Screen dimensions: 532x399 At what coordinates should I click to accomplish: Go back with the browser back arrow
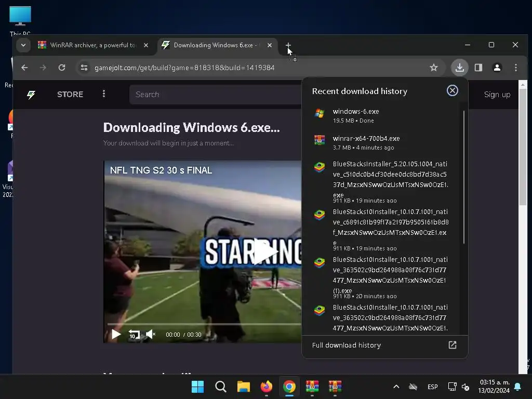(24, 68)
